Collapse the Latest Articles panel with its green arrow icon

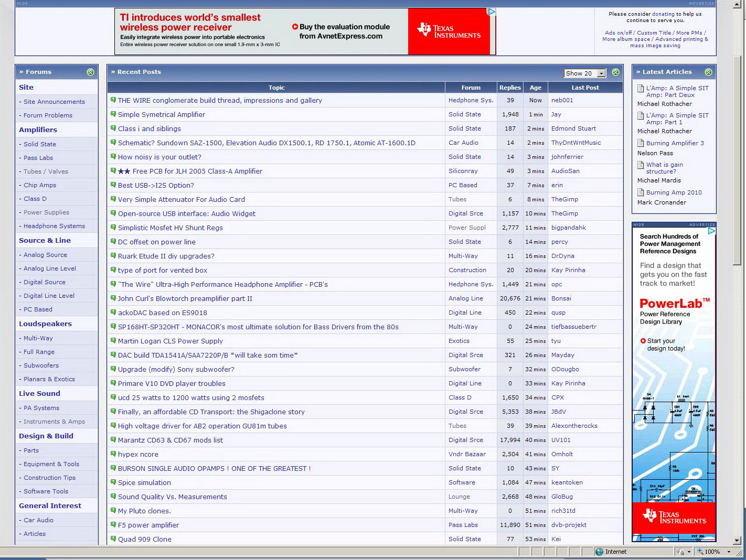pyautogui.click(x=708, y=72)
